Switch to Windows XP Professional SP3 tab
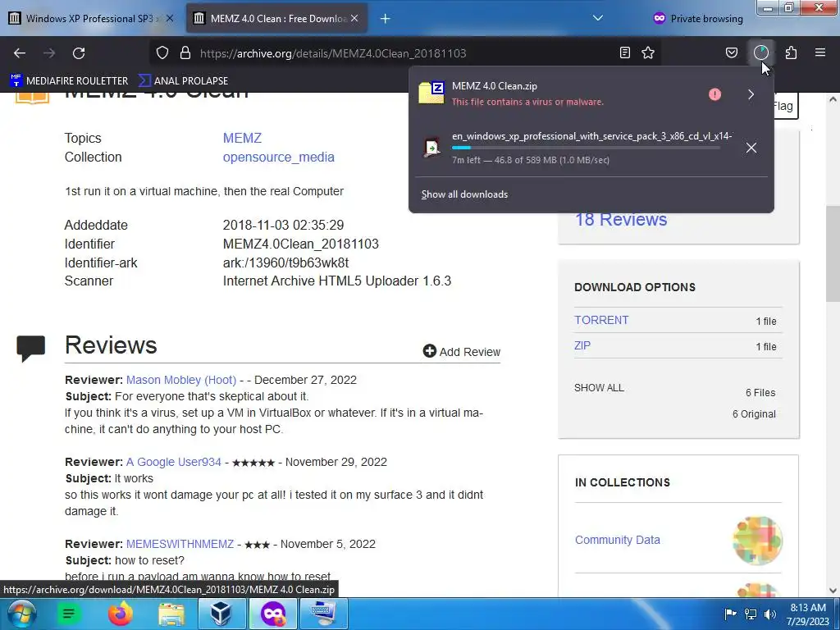This screenshot has width=840, height=630. (91, 19)
